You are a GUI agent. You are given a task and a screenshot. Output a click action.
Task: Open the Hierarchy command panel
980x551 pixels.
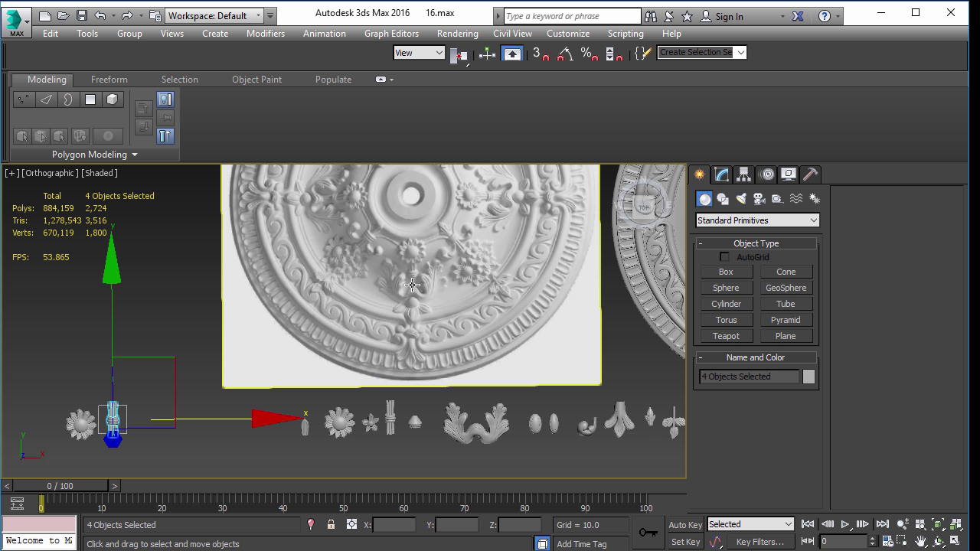(743, 174)
